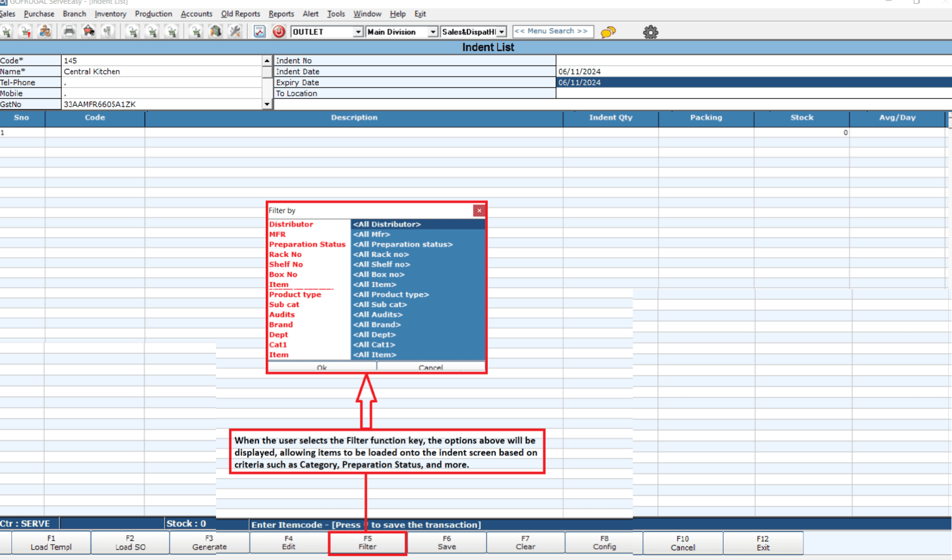The width and height of the screenshot is (952, 560).
Task: Click the building icon in toolbar
Action: [x=216, y=32]
